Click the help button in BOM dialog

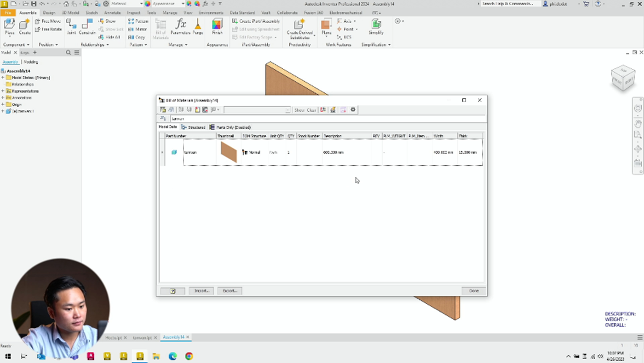172,290
